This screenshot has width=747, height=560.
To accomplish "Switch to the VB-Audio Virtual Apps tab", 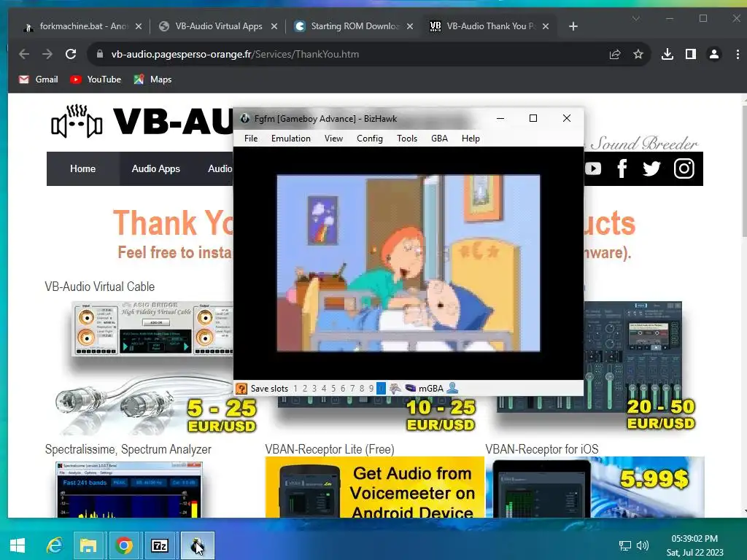I will [218, 26].
